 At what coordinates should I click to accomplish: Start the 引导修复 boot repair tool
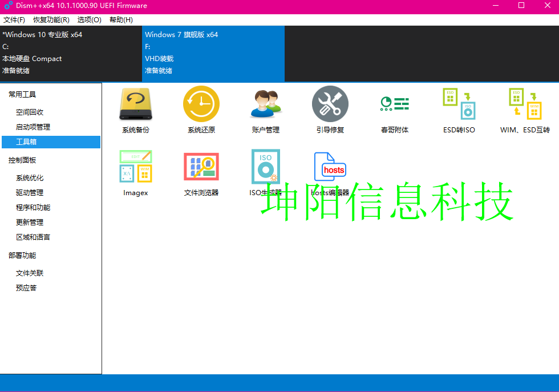click(x=330, y=110)
